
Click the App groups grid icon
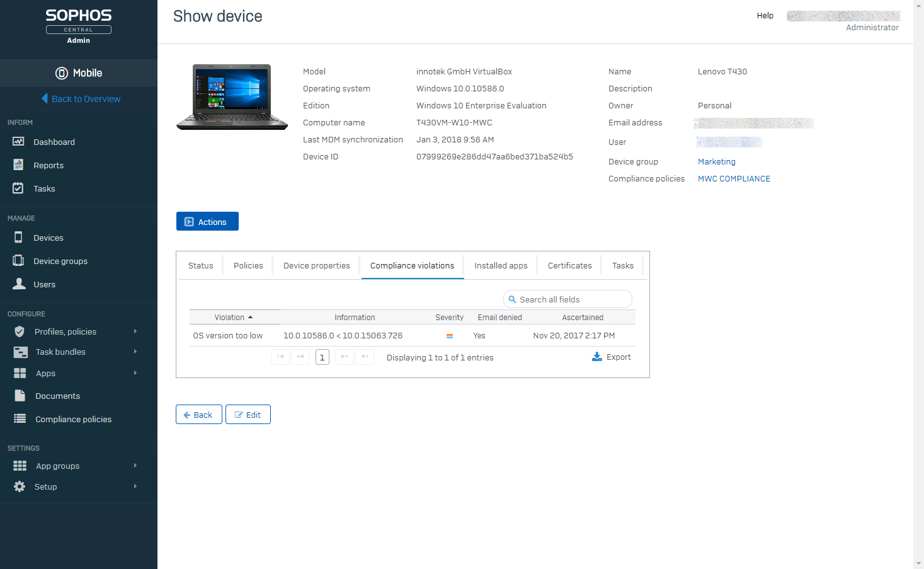point(20,466)
